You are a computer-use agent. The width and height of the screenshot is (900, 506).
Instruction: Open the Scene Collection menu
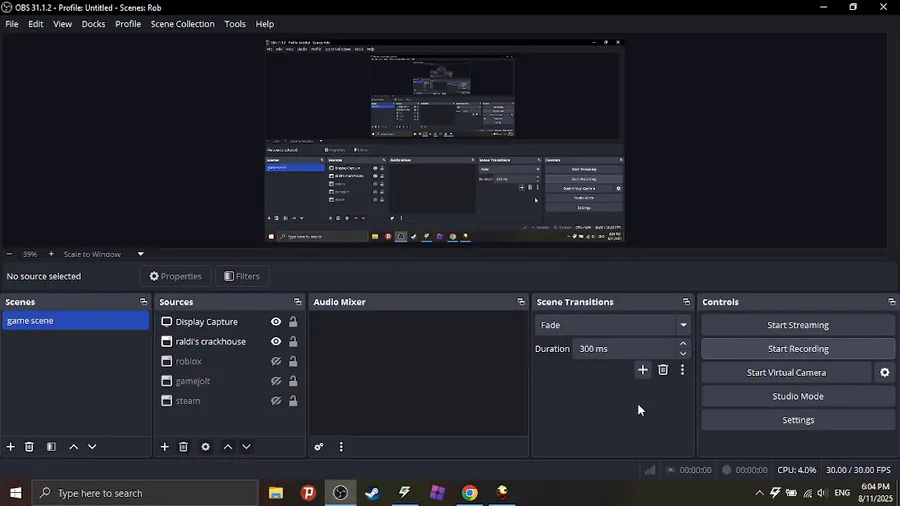183,24
